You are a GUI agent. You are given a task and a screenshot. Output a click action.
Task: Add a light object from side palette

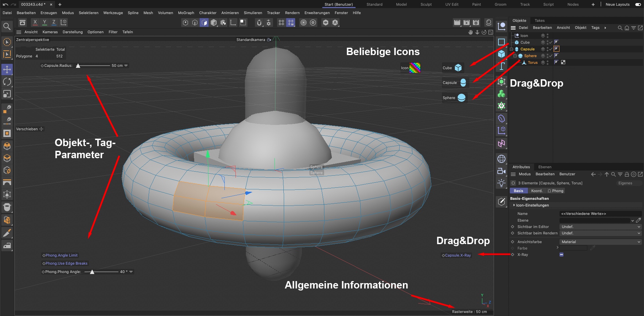[x=501, y=183]
